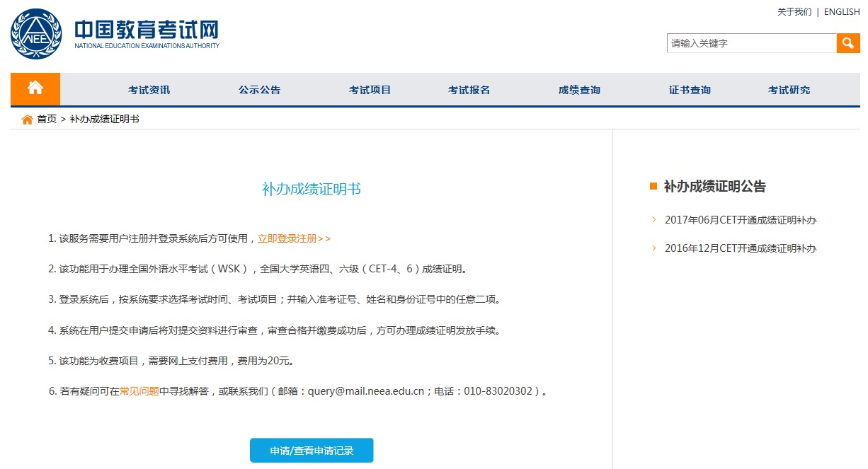Click the line stating 费用为20元

click(171, 360)
